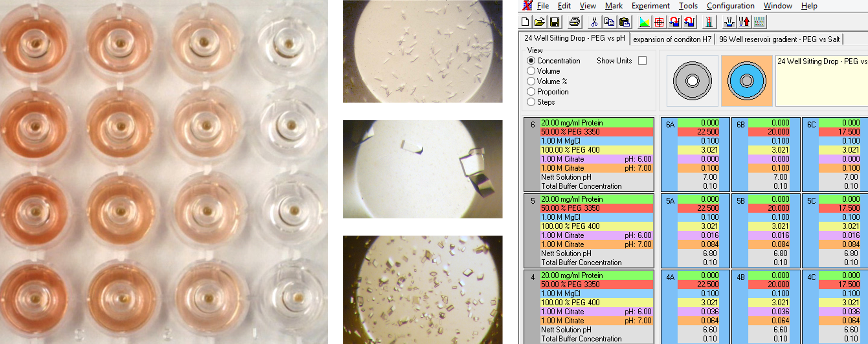Select the Concentration view radio button
The height and width of the screenshot is (344, 868).
pyautogui.click(x=531, y=60)
